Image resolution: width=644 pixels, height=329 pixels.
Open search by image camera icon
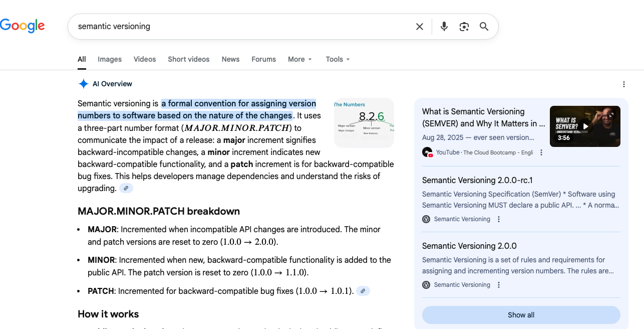(x=464, y=27)
